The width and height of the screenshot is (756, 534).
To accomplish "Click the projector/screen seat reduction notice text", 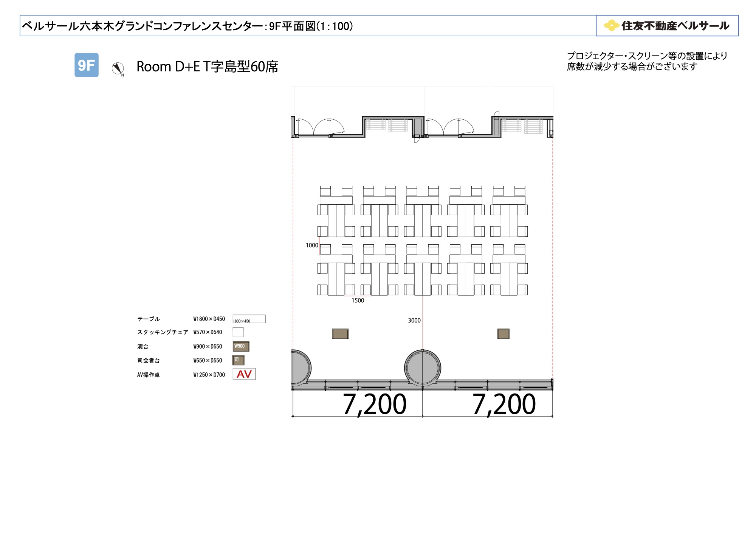I will point(647,61).
